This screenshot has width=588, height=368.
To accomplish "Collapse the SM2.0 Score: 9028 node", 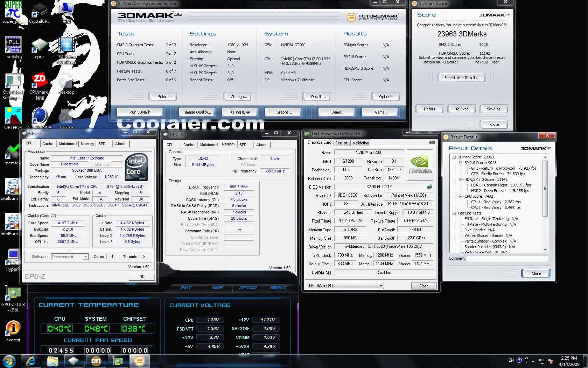I will click(461, 163).
